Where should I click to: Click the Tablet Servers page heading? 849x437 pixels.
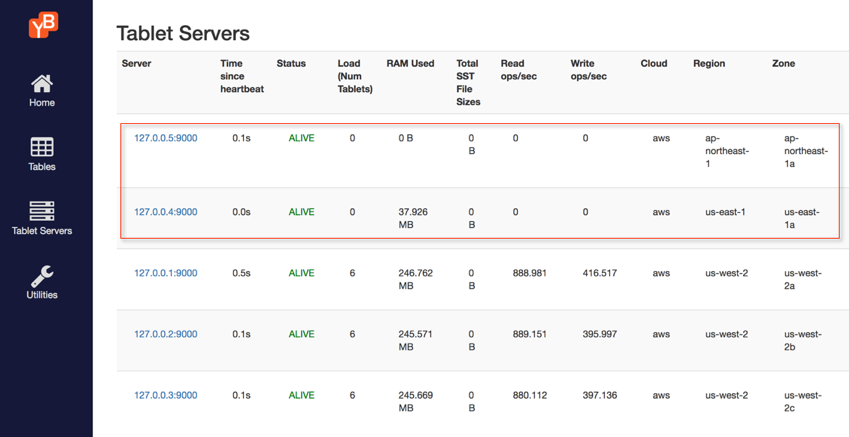[x=183, y=33]
